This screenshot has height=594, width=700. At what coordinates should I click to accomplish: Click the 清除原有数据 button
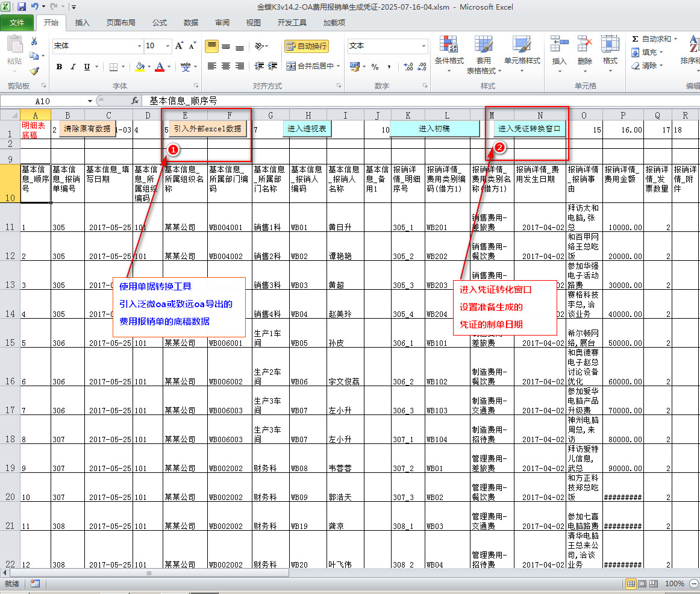coord(87,128)
